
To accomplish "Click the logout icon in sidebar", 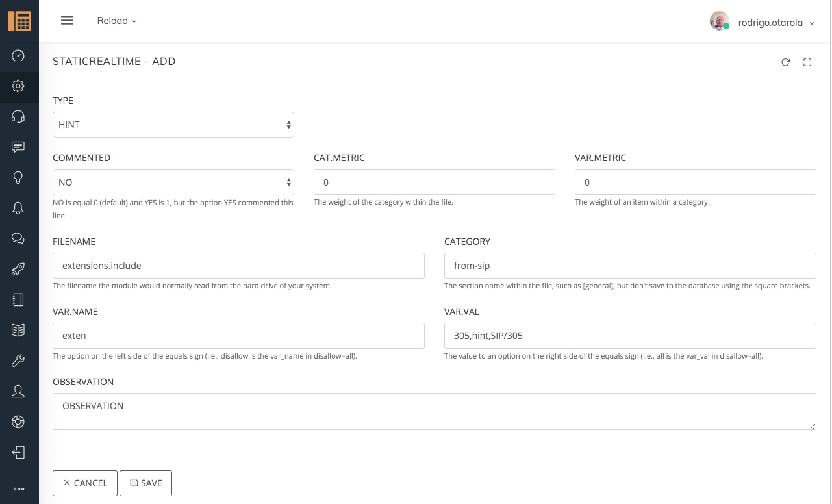I will (18, 453).
